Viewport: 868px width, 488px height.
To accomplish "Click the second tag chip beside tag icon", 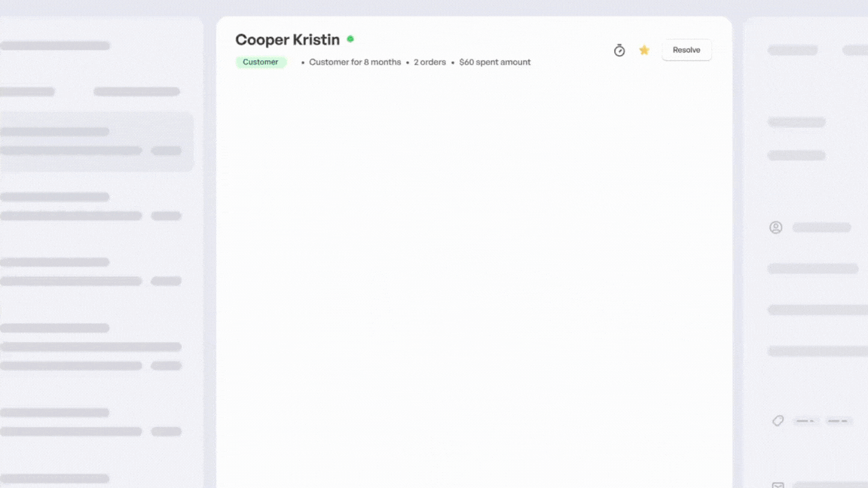I will coord(838,421).
